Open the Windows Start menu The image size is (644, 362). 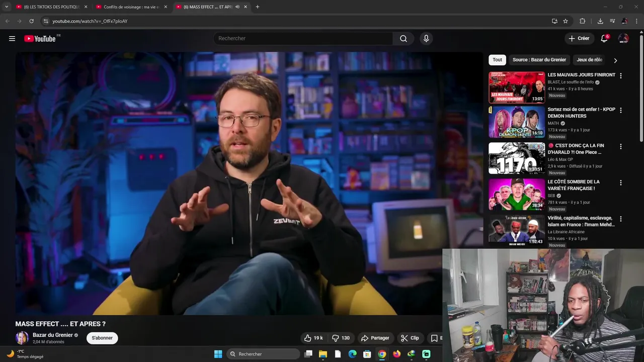218,354
